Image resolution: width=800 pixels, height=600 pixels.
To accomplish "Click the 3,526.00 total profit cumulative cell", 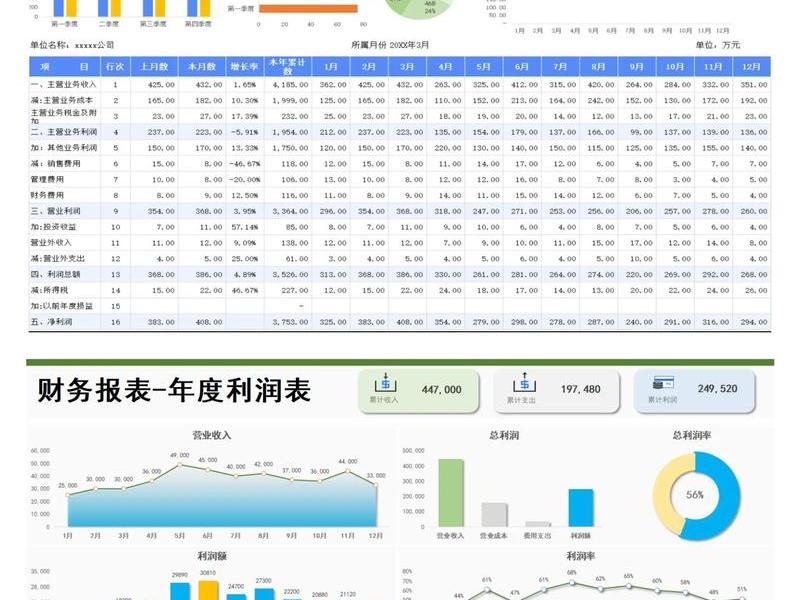I will [290, 274].
